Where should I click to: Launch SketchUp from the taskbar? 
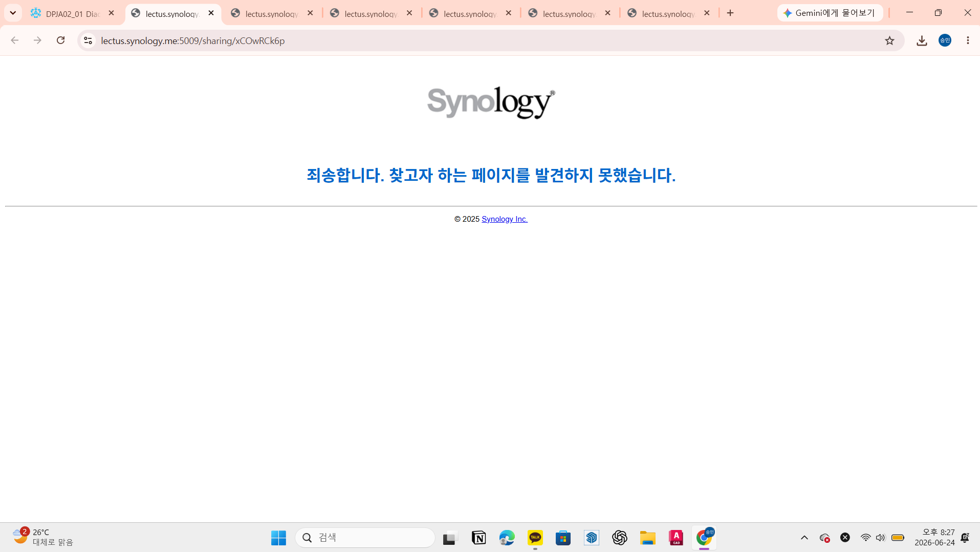coord(592,538)
